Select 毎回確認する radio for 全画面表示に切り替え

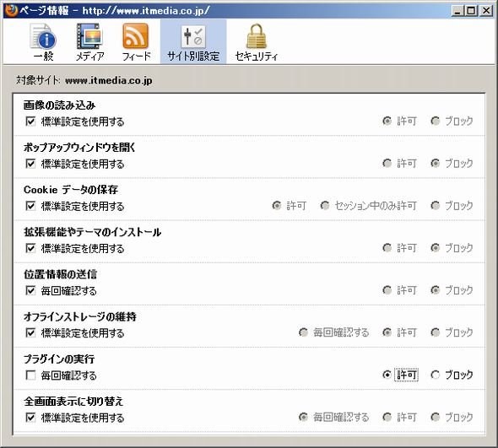(303, 417)
